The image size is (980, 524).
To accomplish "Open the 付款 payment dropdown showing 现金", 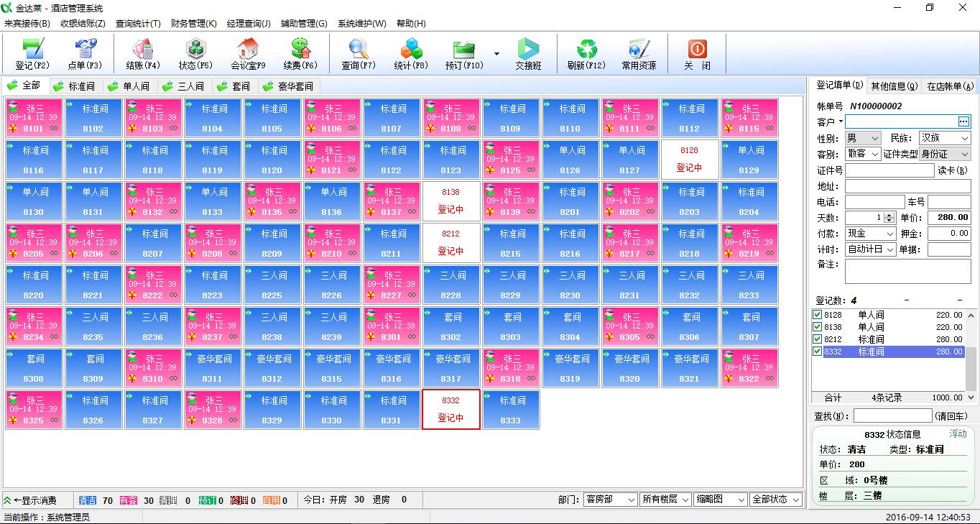I will 871,234.
